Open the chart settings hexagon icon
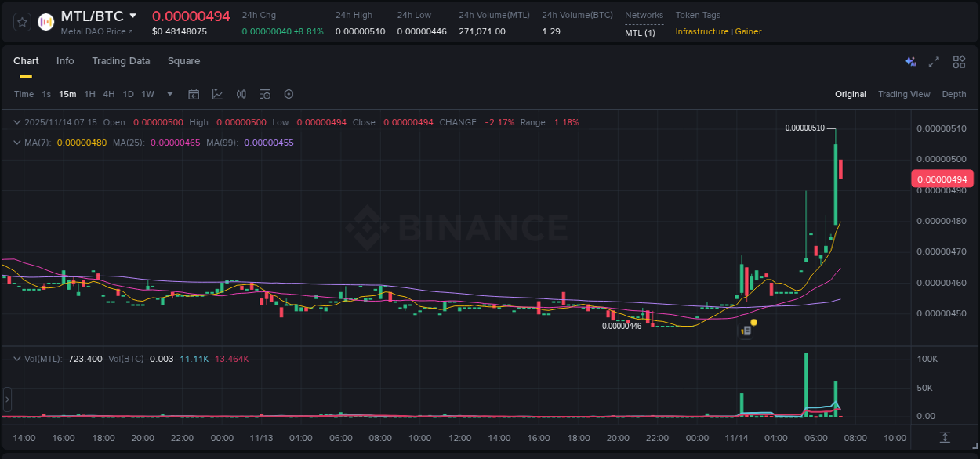 point(289,94)
